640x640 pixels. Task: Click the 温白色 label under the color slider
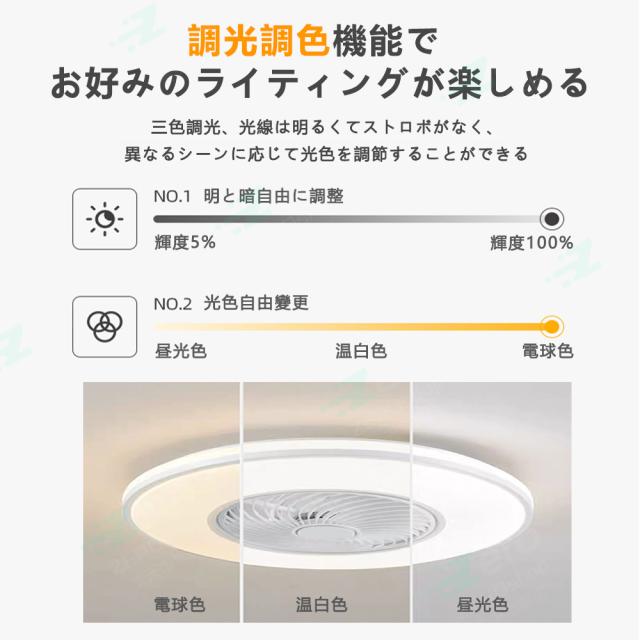tap(361, 351)
